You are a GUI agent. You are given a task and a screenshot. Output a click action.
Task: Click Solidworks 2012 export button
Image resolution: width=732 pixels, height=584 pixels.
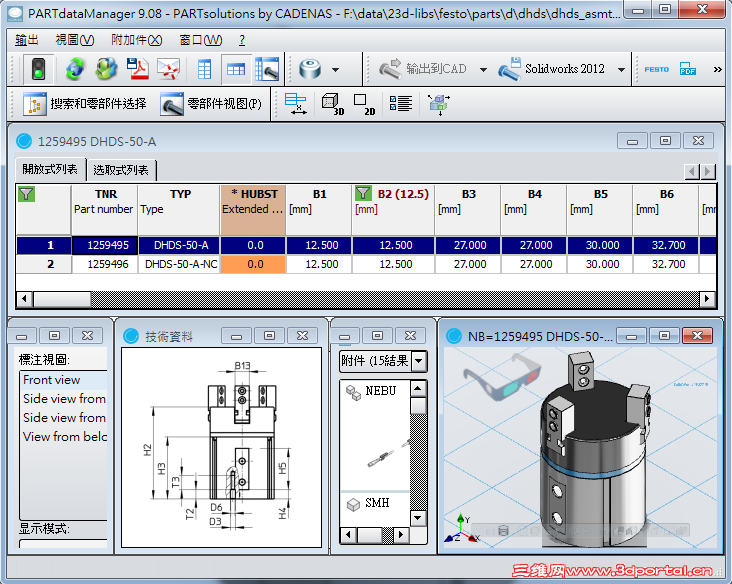(551, 69)
